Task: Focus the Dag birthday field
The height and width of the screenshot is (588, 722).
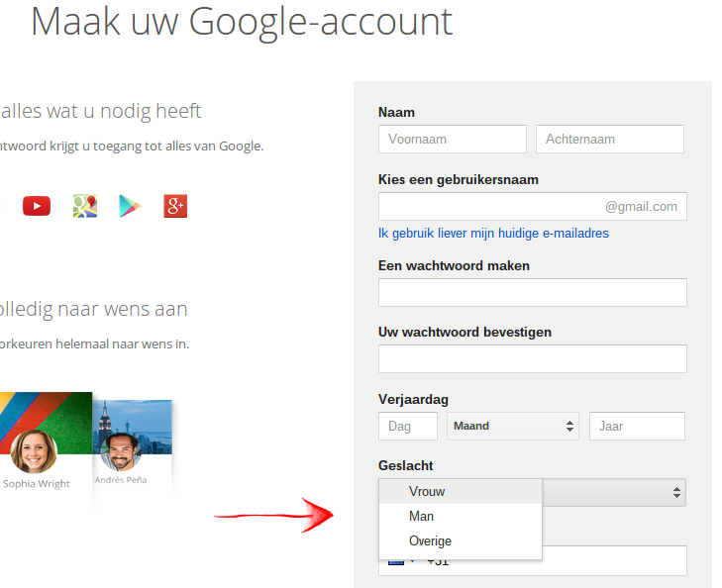Action: [408, 426]
